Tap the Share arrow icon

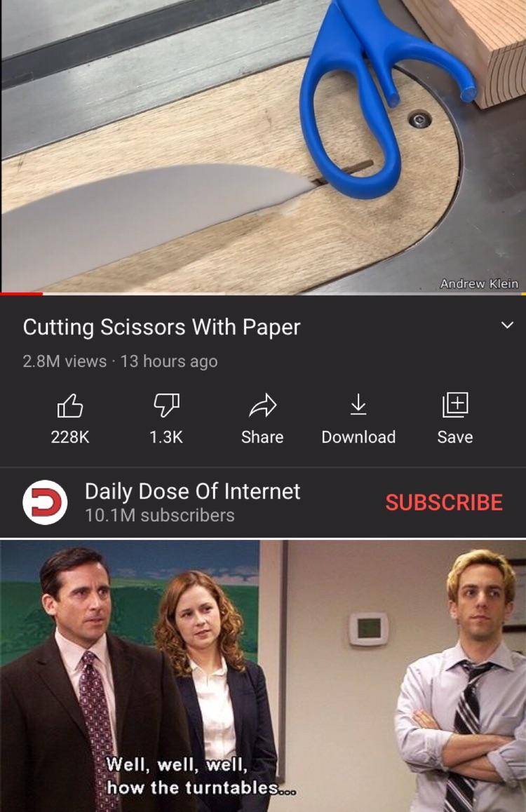tap(262, 405)
